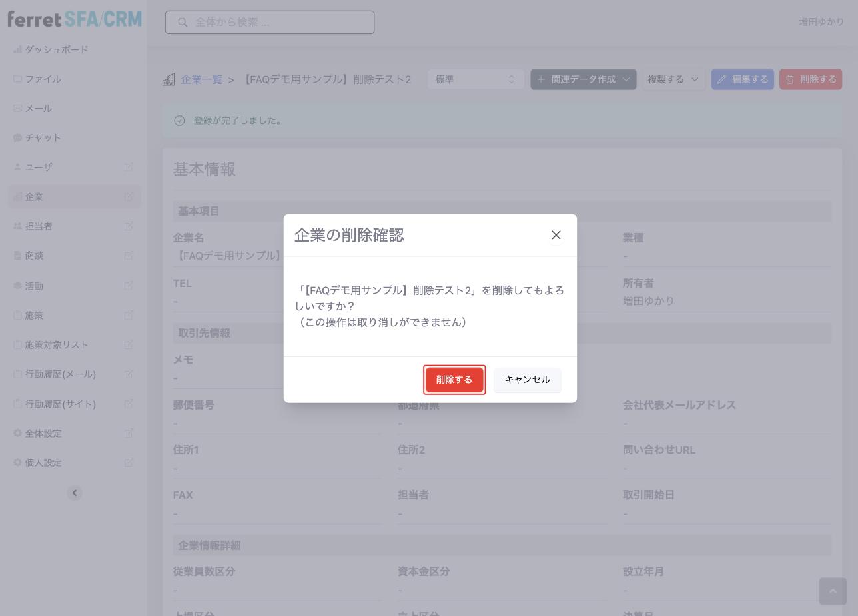858x616 pixels.
Task: Click the external link icon next to 行動履歴(メール)
Action: [129, 374]
